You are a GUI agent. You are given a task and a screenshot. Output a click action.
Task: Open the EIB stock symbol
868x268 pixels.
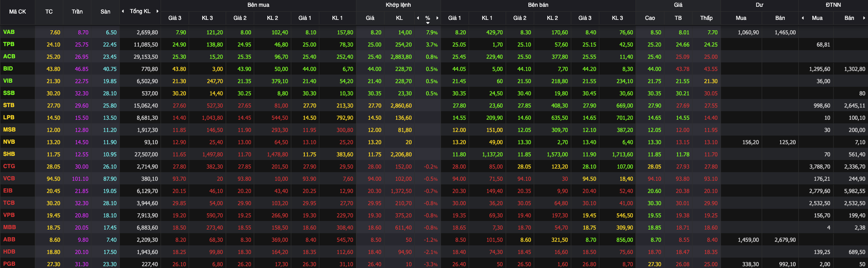(8, 191)
